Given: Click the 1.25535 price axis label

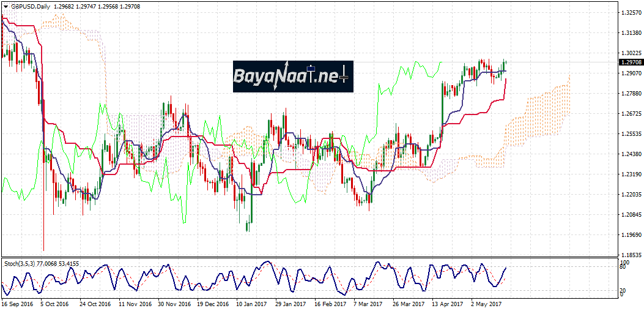Looking at the screenshot, I should click(x=631, y=133).
